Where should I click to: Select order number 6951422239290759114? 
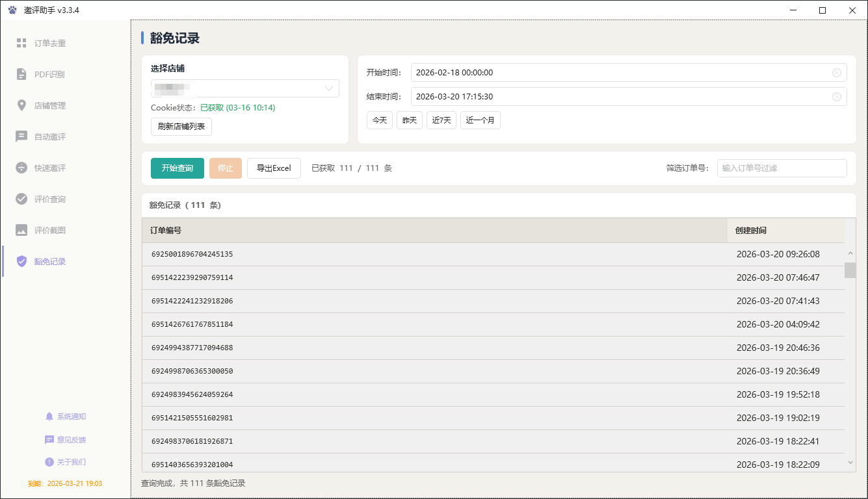[x=192, y=278]
